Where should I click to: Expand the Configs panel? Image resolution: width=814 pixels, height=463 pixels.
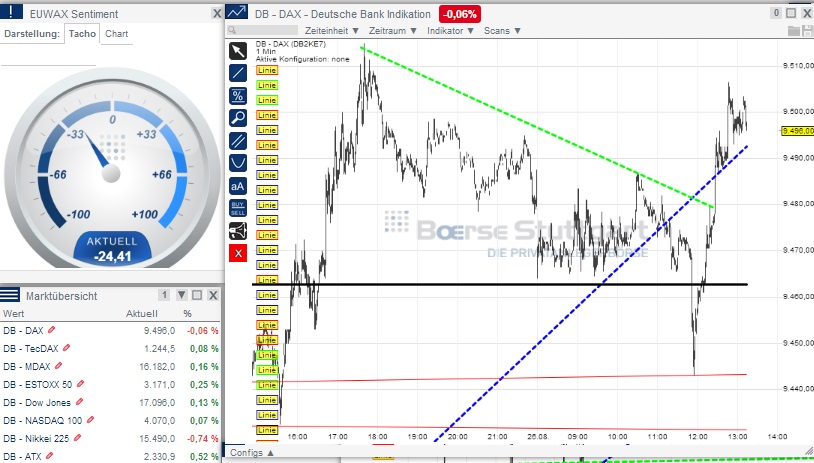pyautogui.click(x=252, y=453)
